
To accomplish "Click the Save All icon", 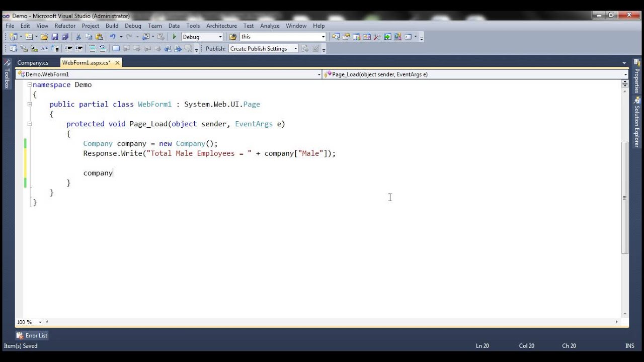I will 65,37.
